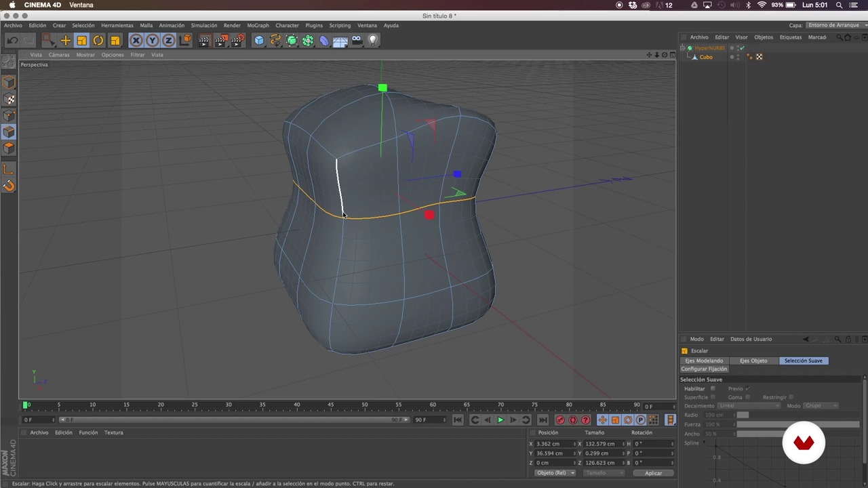Select texture mode checker icon
The image size is (868, 488).
click(9, 99)
